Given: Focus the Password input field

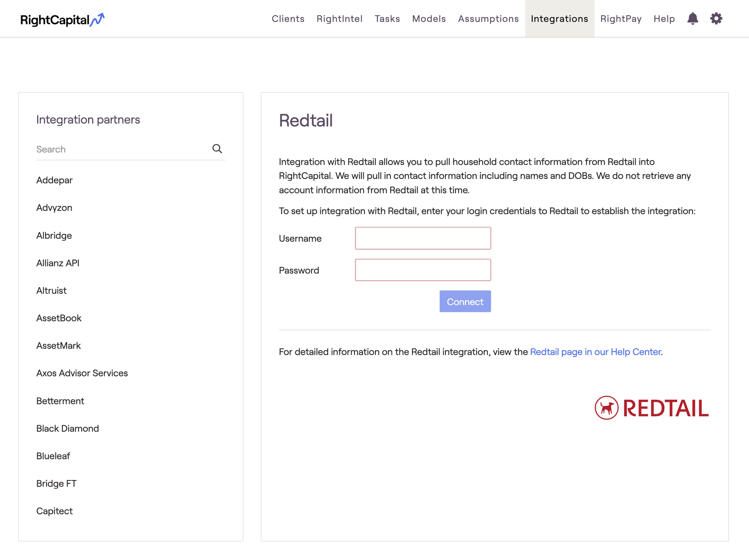Looking at the screenshot, I should pyautogui.click(x=423, y=270).
